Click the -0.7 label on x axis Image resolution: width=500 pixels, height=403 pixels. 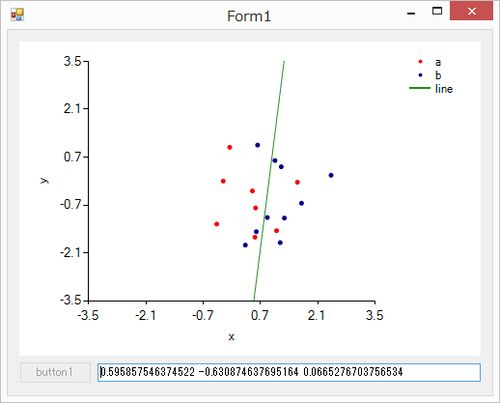(203, 315)
